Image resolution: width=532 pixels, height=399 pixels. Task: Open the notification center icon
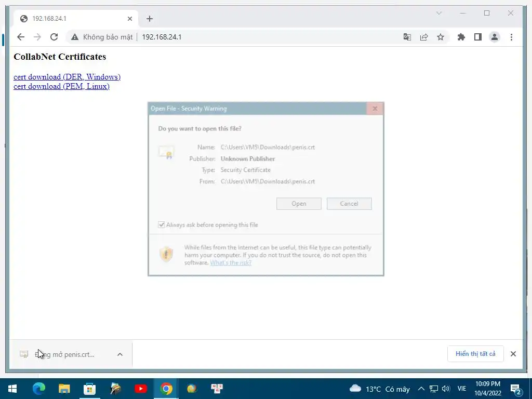[516, 389]
